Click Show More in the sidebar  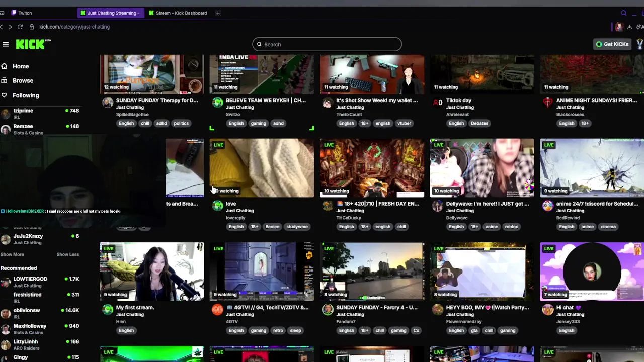[12, 254]
